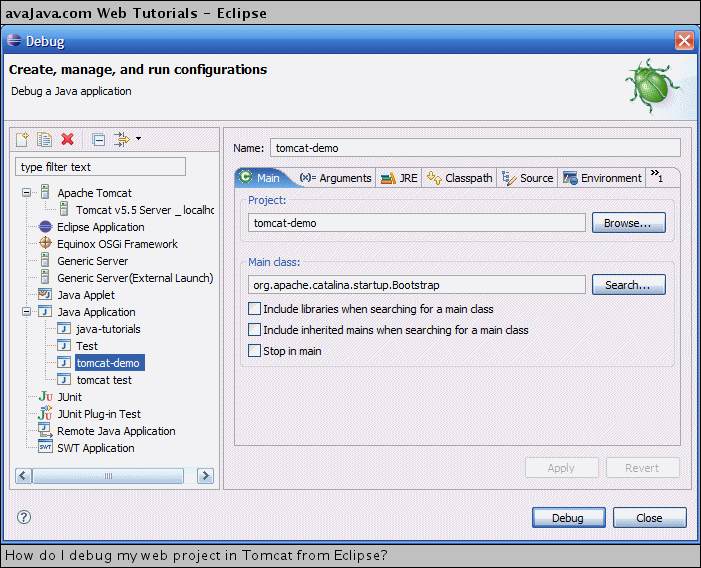Click the Test configuration icon
Image resolution: width=701 pixels, height=568 pixels.
(x=64, y=345)
